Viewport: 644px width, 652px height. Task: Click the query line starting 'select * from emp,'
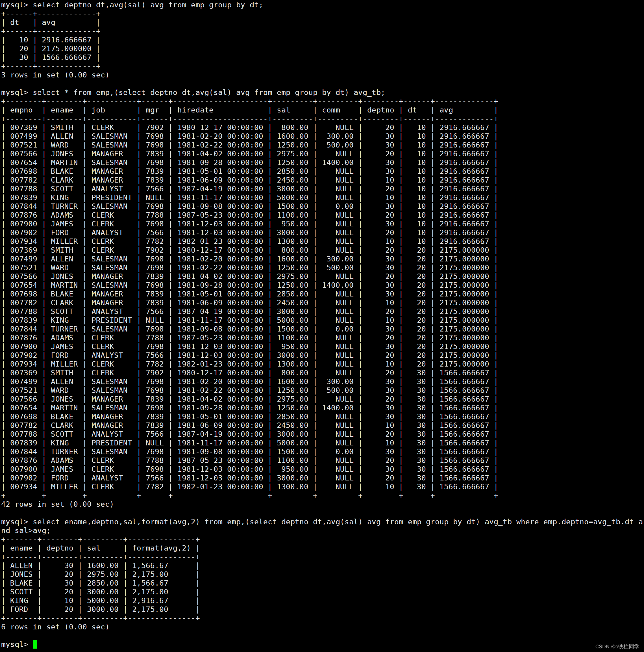point(193,92)
